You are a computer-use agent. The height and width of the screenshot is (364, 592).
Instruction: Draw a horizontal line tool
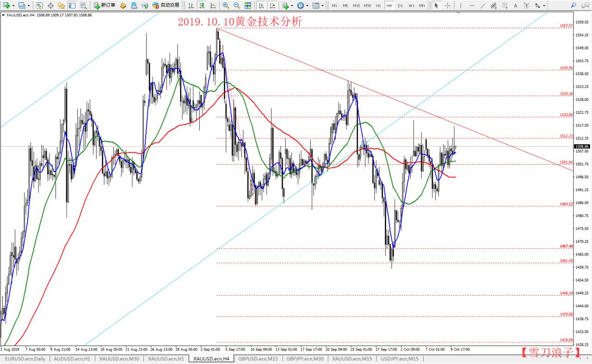tap(472, 6)
